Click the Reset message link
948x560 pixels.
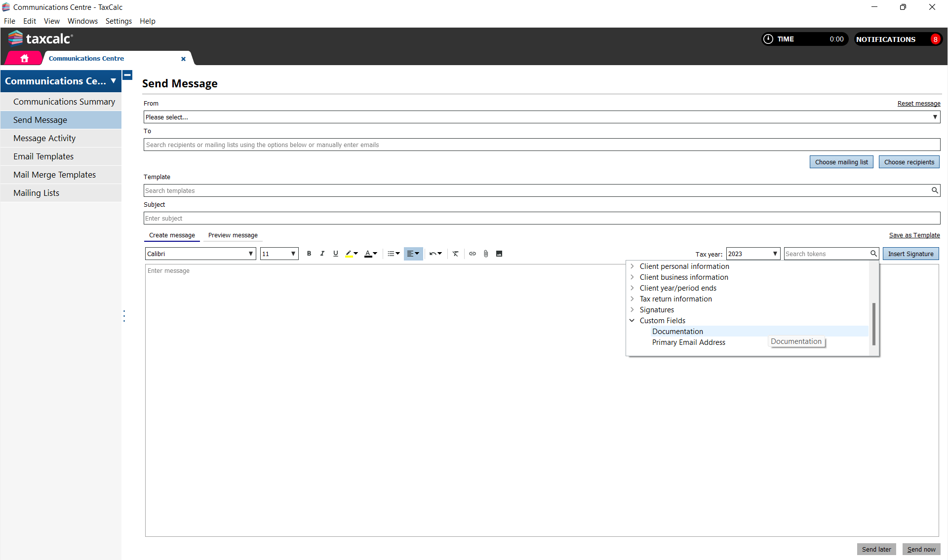[918, 103]
